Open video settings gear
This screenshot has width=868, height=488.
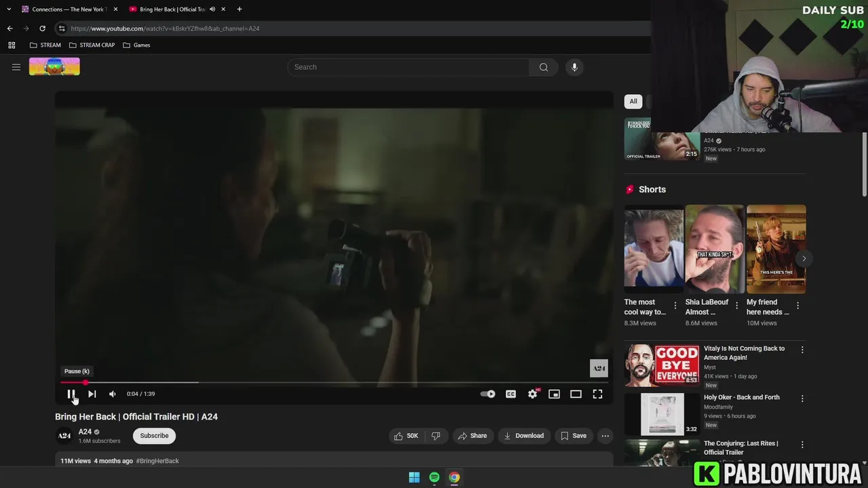[533, 394]
